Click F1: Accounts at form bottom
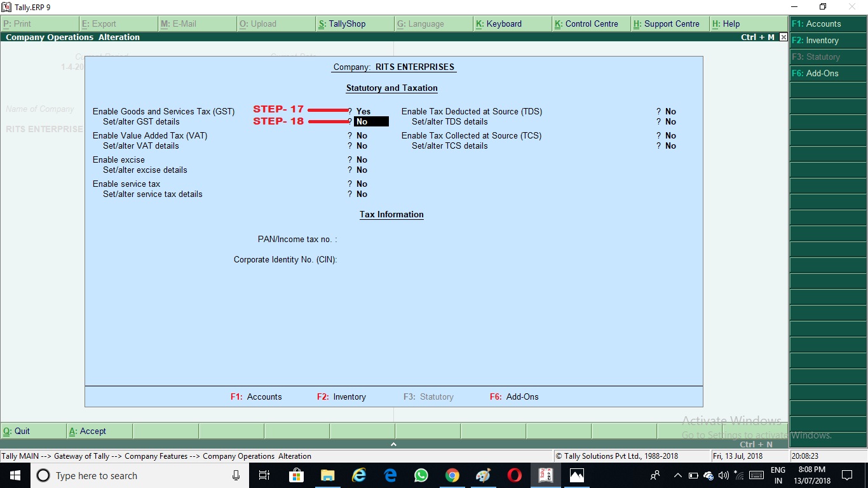This screenshot has height=488, width=868. (256, 396)
